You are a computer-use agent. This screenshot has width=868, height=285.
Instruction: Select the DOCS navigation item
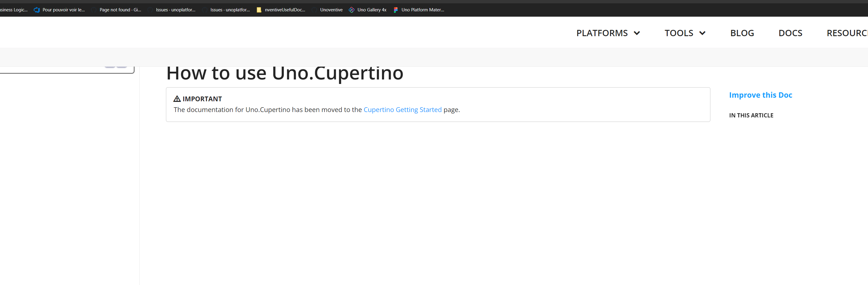(x=790, y=33)
